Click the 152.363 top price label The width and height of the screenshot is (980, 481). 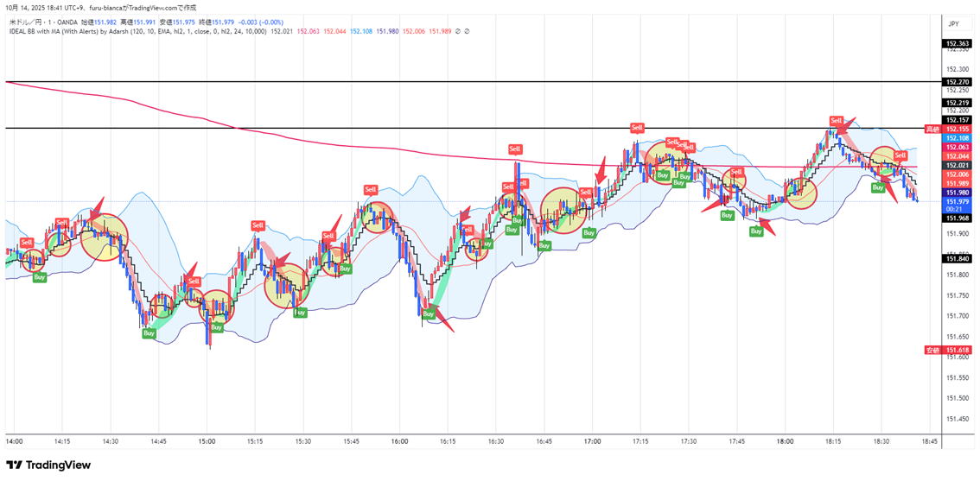click(958, 44)
